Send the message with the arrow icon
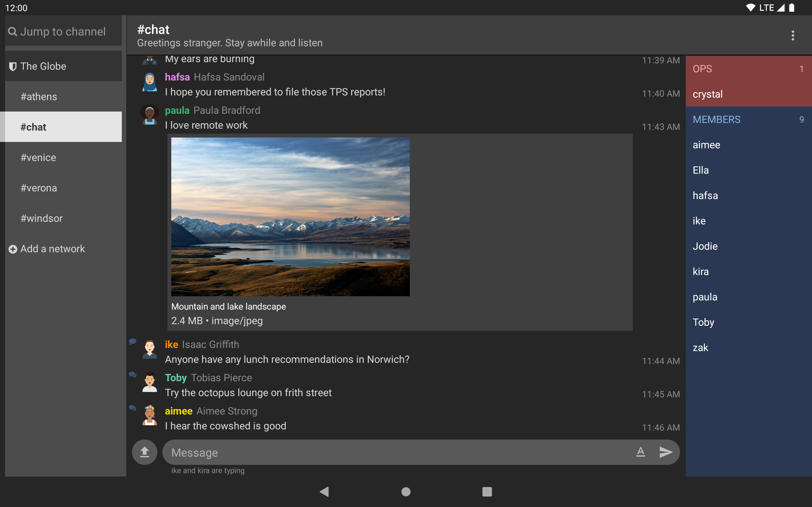 (666, 452)
